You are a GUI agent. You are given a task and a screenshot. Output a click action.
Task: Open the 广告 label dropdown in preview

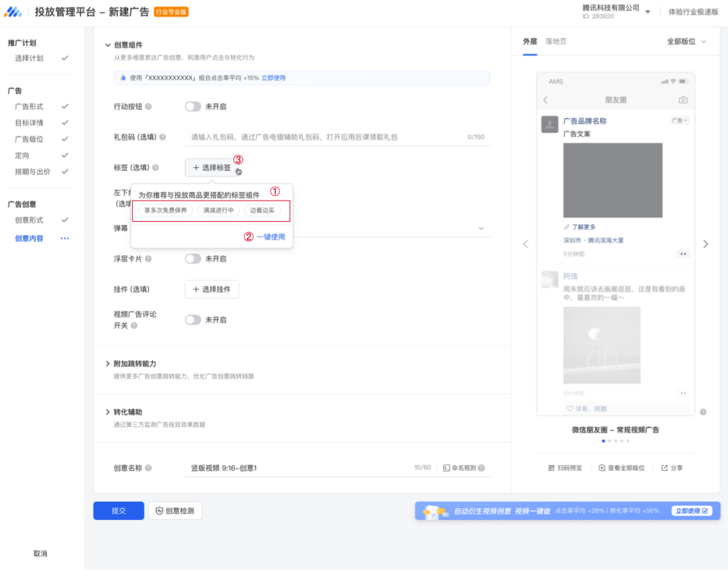(x=679, y=121)
